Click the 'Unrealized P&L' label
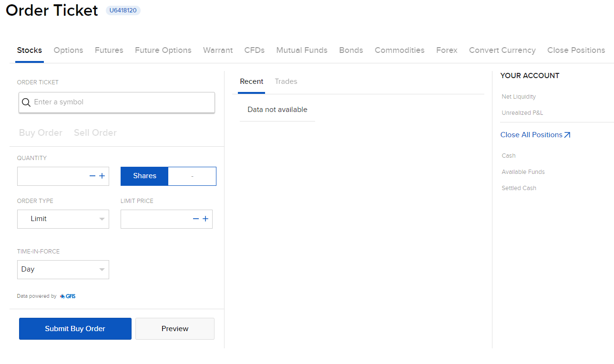614x364 pixels. [522, 113]
